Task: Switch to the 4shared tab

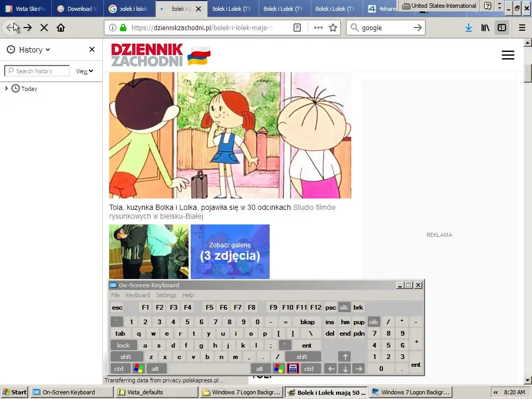Action: click(382, 9)
